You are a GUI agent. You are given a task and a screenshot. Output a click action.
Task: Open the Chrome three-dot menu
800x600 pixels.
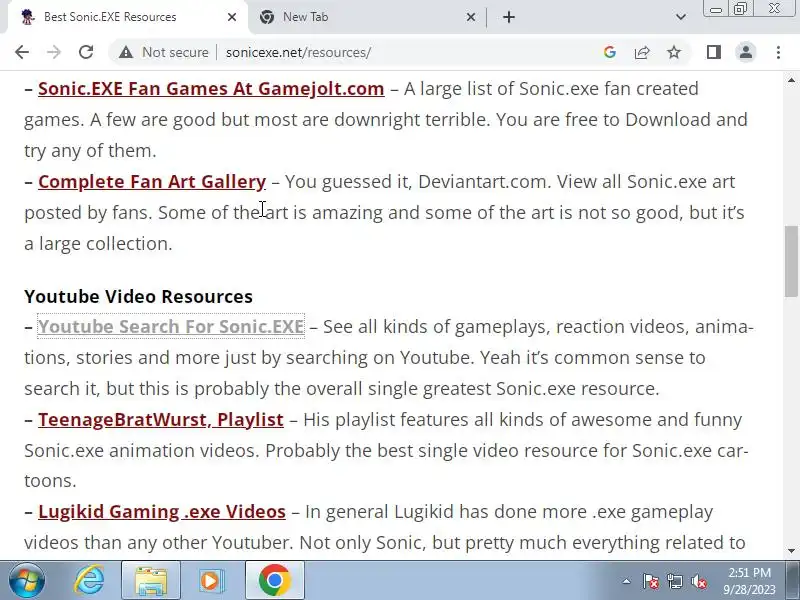778,52
